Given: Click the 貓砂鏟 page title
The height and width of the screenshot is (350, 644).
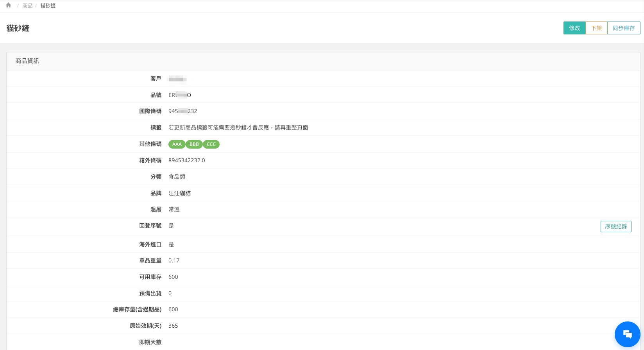Looking at the screenshot, I should [18, 28].
